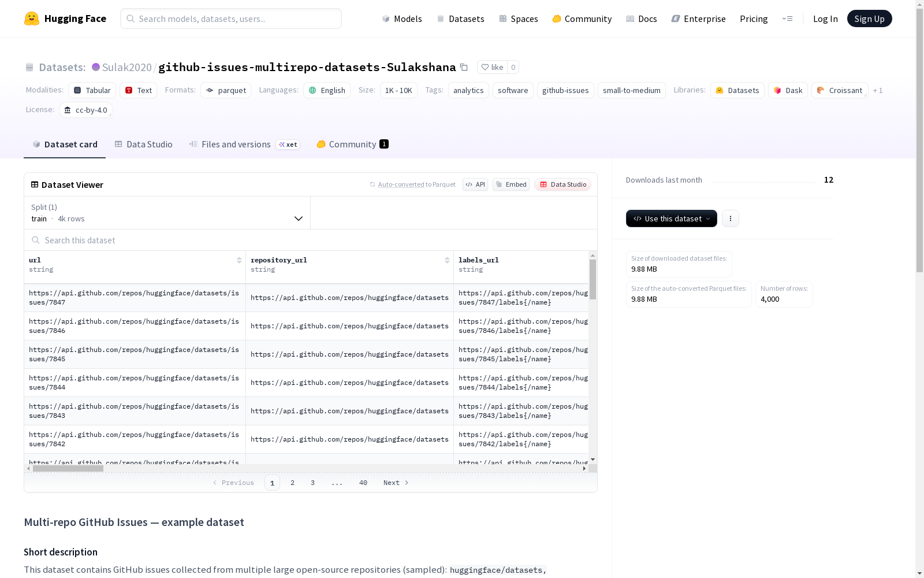
Task: Open the API button in viewer
Action: pyautogui.click(x=475, y=184)
